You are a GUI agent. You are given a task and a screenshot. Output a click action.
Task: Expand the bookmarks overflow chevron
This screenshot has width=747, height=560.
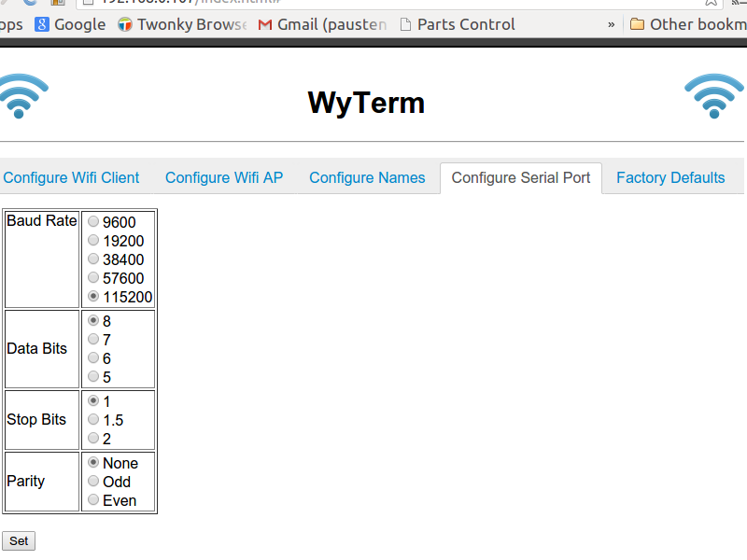click(612, 24)
